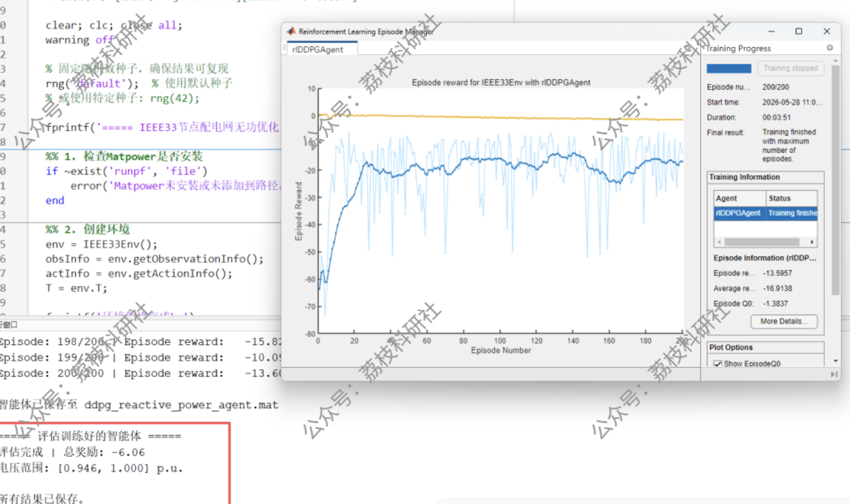
Task: Minimize the Episode Manager window
Action: (771, 31)
